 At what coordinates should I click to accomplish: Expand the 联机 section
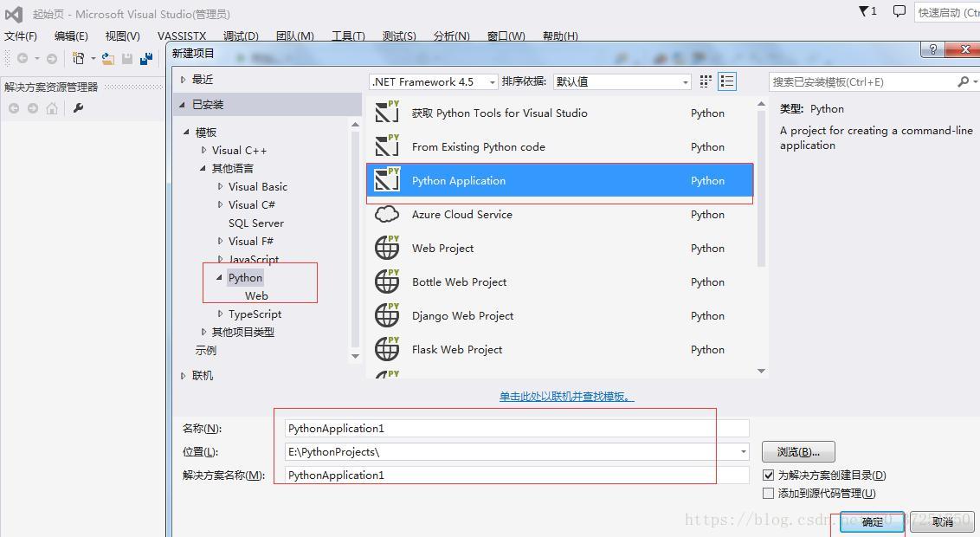(x=183, y=376)
